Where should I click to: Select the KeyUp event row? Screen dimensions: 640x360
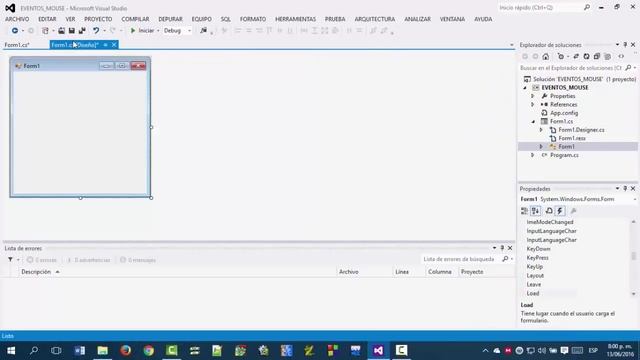click(x=576, y=267)
